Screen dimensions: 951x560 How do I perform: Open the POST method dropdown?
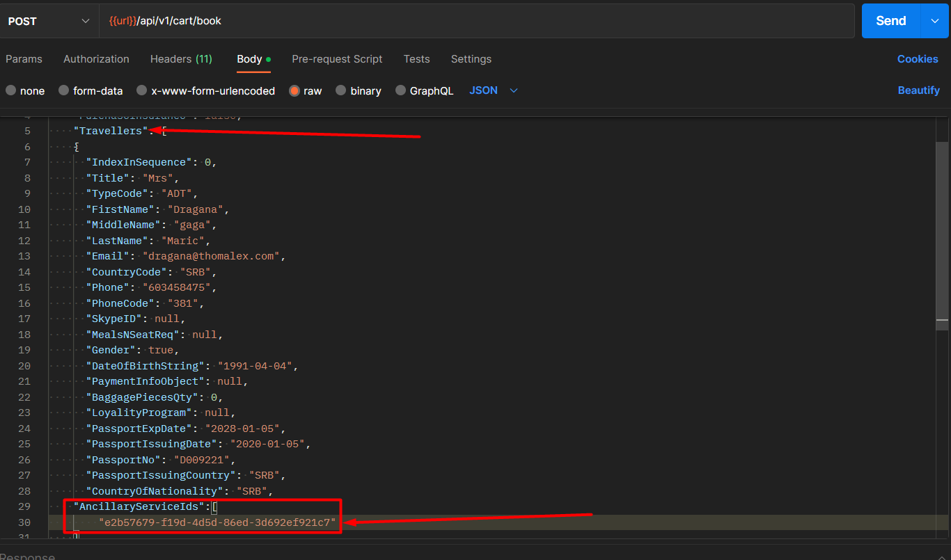49,21
